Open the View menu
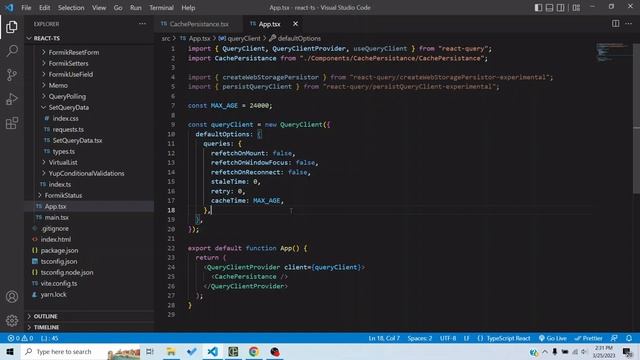Viewport: 640px width, 360px height. pyautogui.click(x=99, y=8)
